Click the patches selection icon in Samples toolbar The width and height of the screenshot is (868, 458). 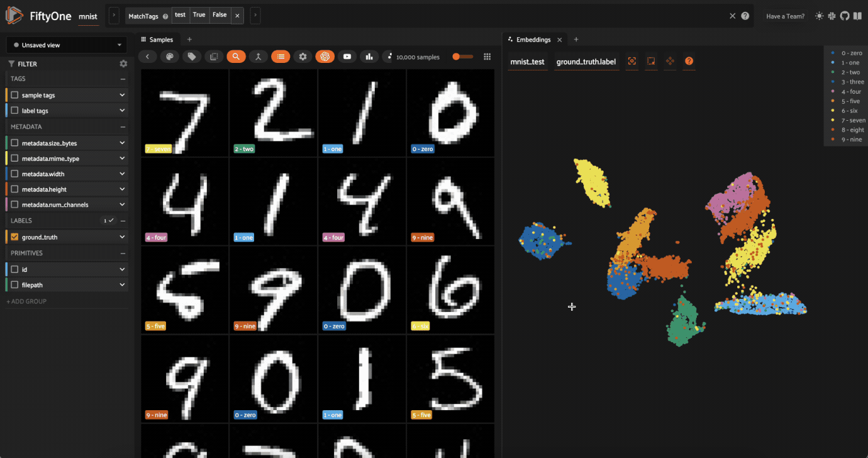point(214,57)
